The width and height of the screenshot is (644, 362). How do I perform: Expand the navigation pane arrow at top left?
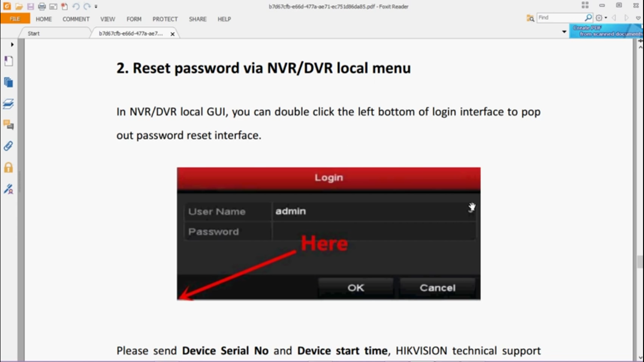pyautogui.click(x=12, y=44)
